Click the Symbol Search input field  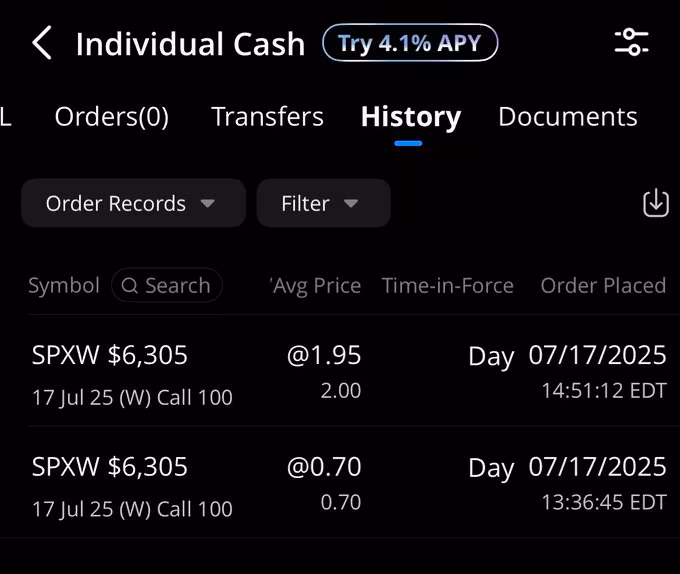point(176,286)
